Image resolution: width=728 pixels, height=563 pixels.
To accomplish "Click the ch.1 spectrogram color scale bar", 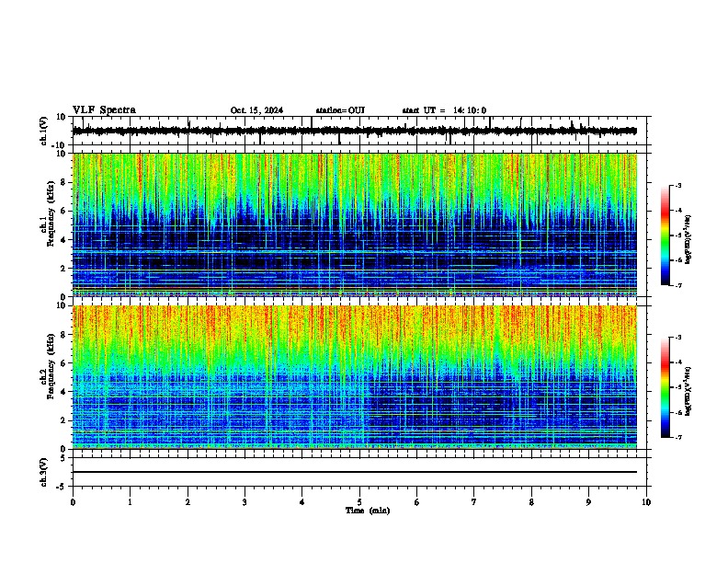I will [x=665, y=236].
